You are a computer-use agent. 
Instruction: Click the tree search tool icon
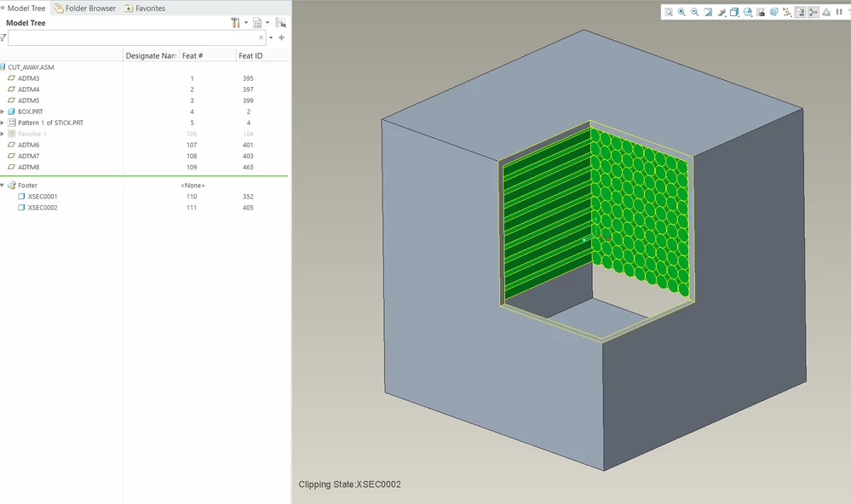[280, 23]
